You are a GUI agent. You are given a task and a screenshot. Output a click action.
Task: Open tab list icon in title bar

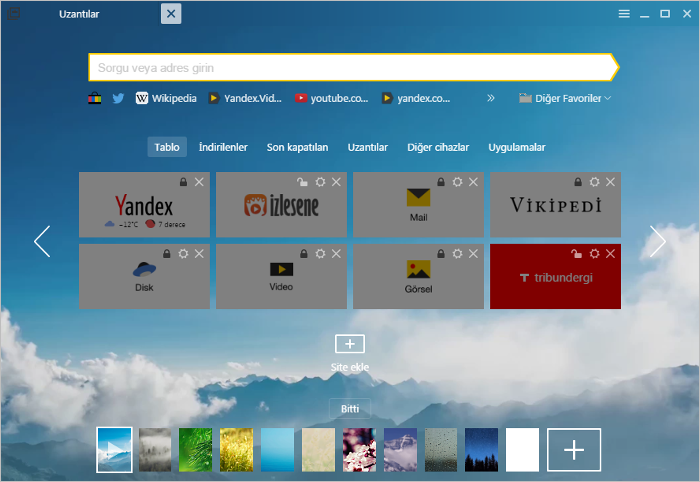pos(13,14)
